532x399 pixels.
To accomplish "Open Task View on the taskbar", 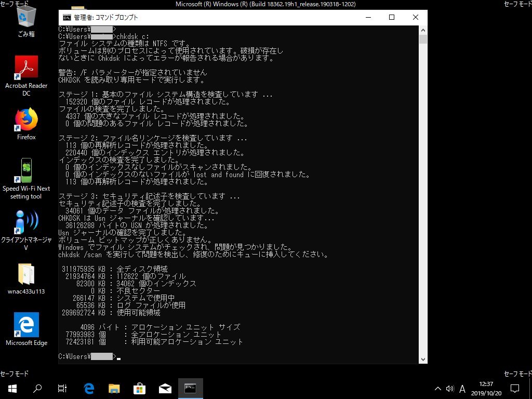I will [62, 388].
